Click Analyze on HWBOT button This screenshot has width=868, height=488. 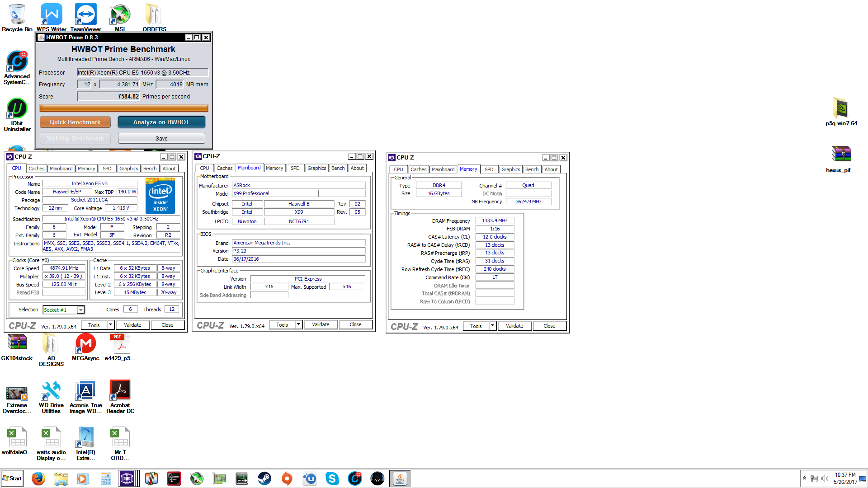[x=161, y=122]
